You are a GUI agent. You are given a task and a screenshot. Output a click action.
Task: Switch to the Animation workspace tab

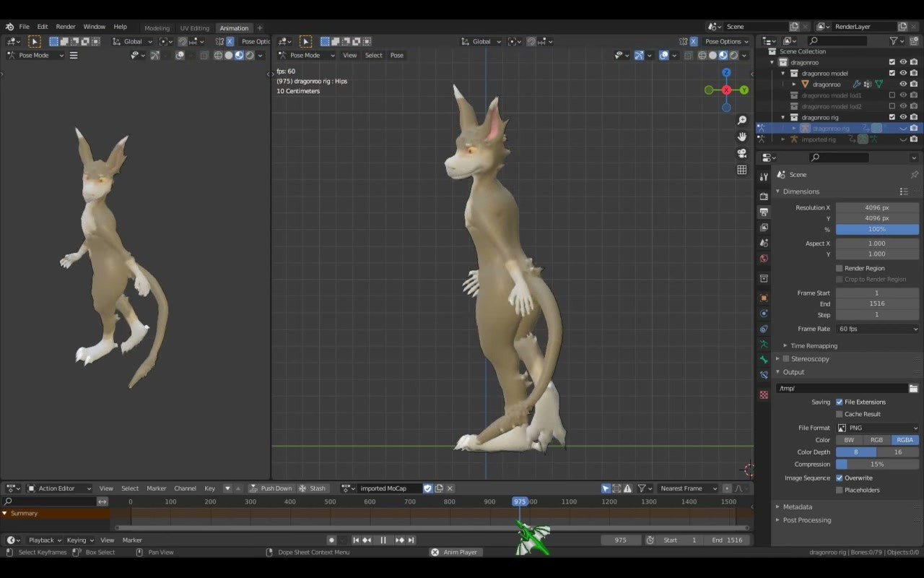point(234,27)
